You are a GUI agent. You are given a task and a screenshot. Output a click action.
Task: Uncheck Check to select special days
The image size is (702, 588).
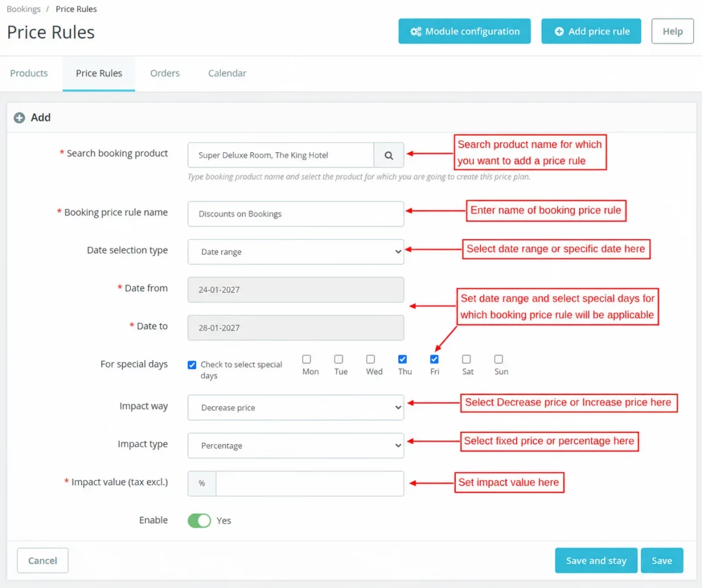click(x=192, y=365)
